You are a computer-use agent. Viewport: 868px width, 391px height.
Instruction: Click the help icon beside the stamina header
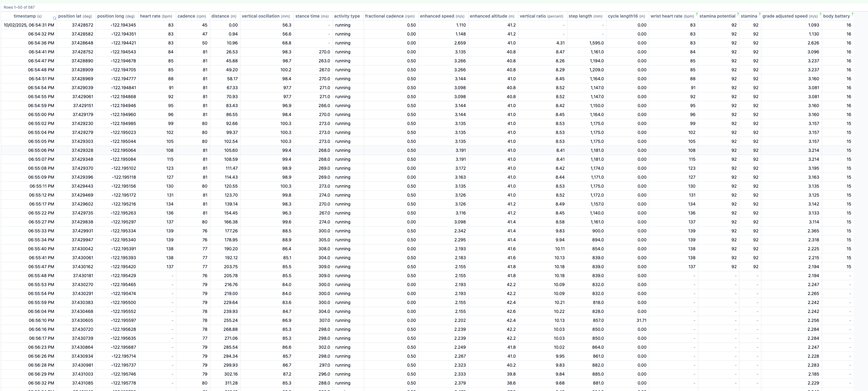(759, 14)
